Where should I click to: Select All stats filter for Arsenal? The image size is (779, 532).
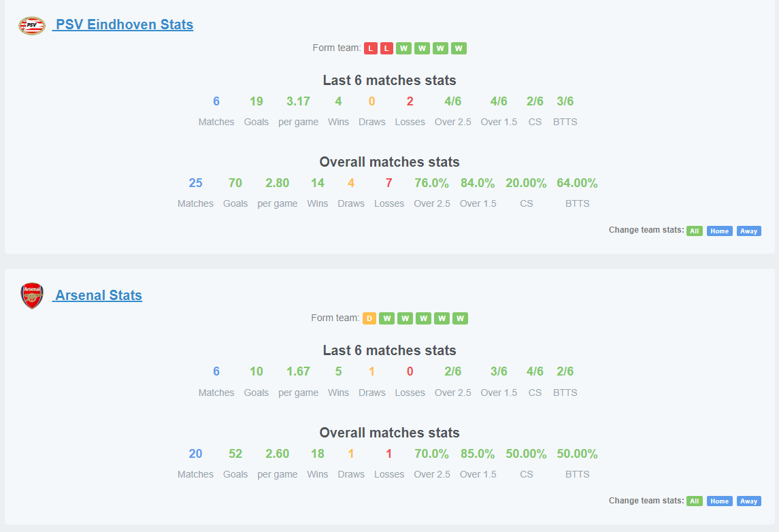(695, 501)
